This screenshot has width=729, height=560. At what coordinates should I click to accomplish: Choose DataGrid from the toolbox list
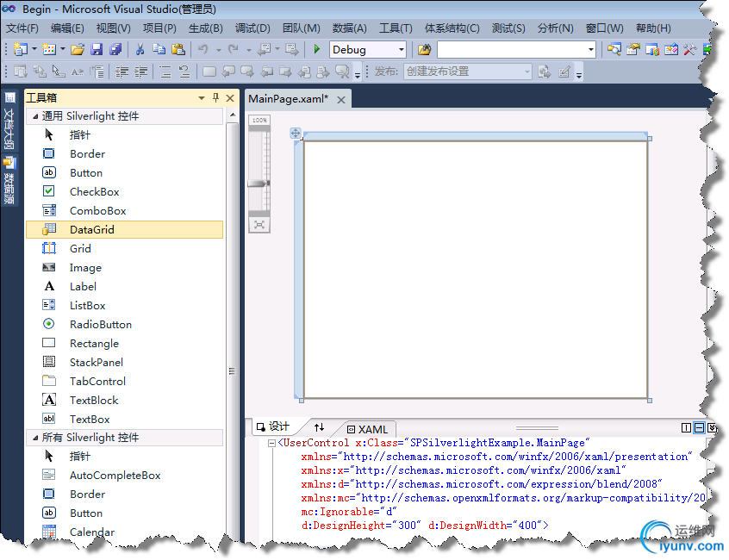coord(91,230)
